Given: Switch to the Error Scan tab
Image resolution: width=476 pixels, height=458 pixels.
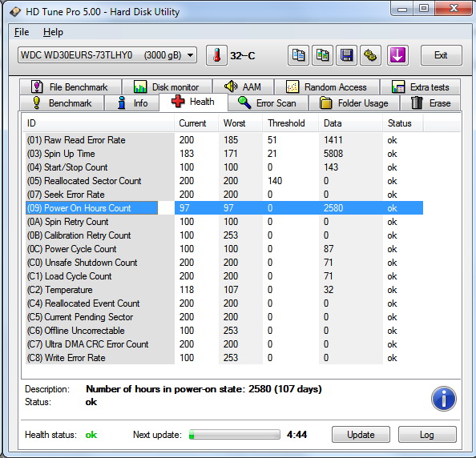Looking at the screenshot, I should [x=268, y=103].
